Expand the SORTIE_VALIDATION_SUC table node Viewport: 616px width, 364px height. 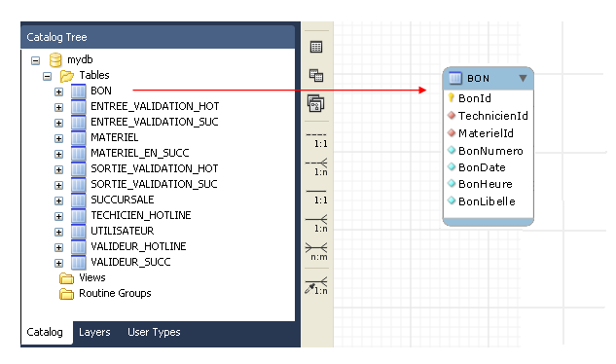coord(59,185)
